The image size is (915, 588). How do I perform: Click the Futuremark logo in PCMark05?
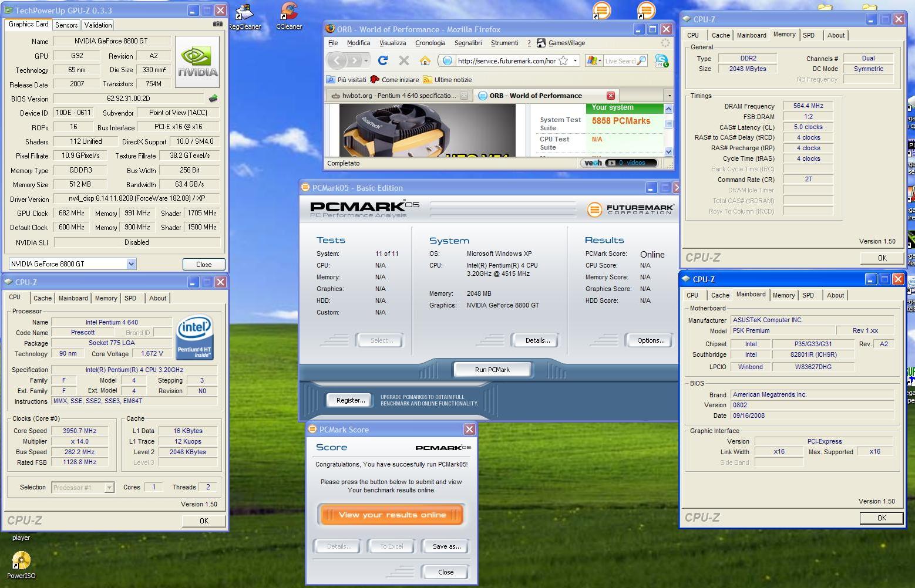pyautogui.click(x=630, y=209)
